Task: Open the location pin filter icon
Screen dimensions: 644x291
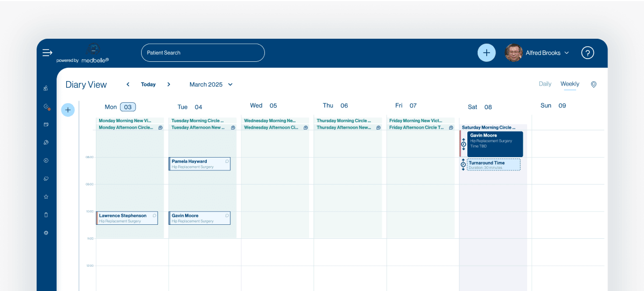Action: coord(593,84)
